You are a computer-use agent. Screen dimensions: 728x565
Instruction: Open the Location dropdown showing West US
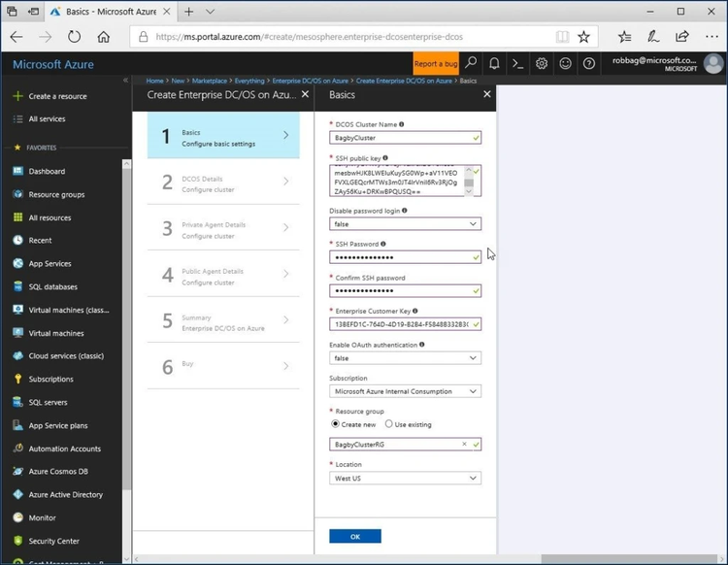coord(405,478)
